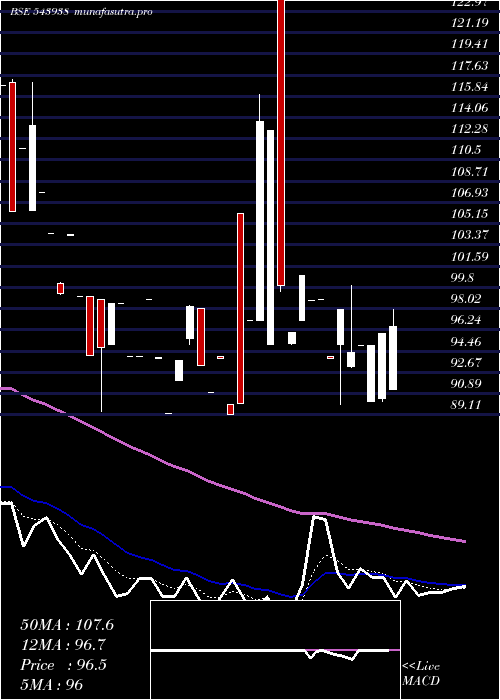Click the 50MA : 107.6 readout
This screenshot has width=500, height=700.
[x=67, y=625]
